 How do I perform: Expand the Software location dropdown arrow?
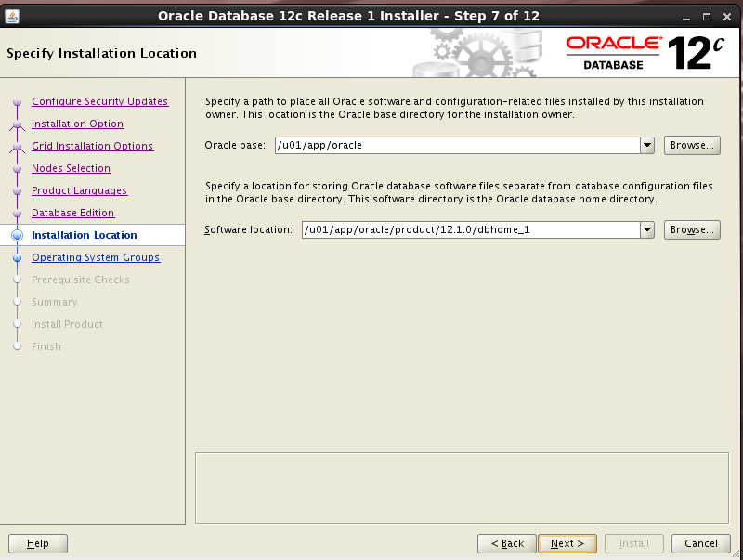(647, 229)
